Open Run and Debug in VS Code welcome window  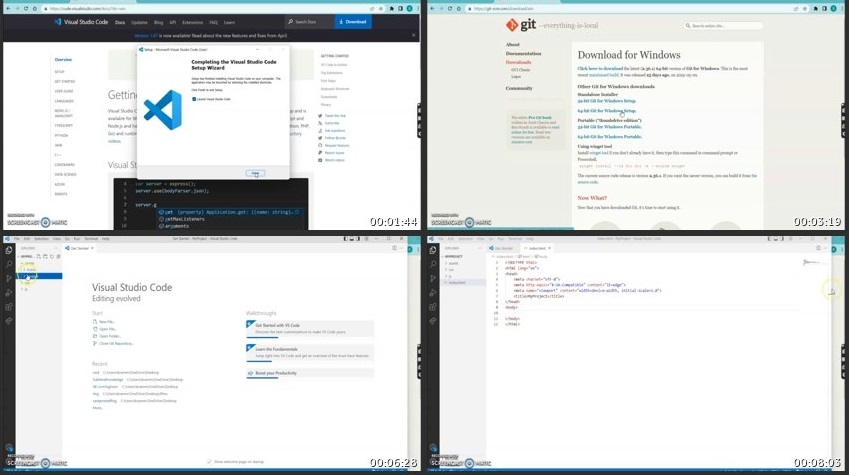9,293
